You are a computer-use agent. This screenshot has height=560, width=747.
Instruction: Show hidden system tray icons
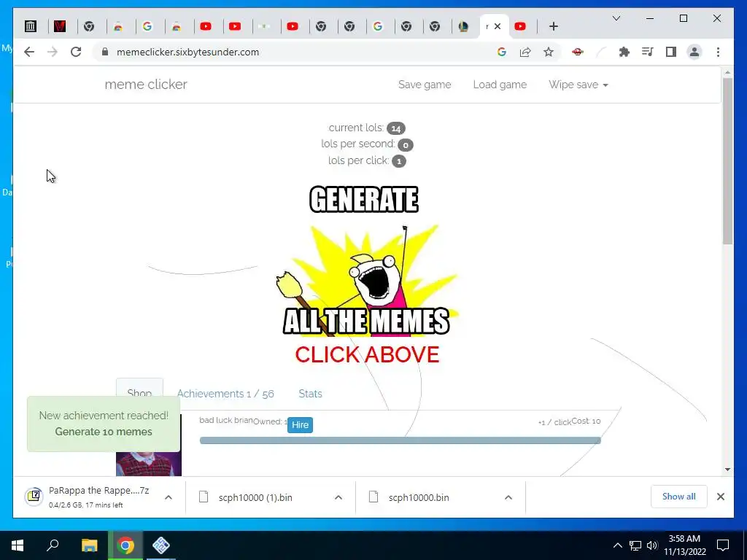pos(617,545)
